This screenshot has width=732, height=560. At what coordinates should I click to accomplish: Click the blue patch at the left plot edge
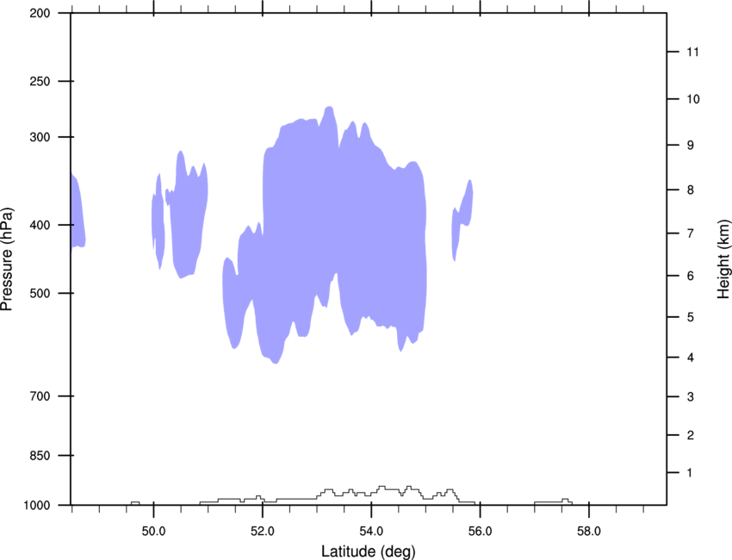tap(77, 215)
